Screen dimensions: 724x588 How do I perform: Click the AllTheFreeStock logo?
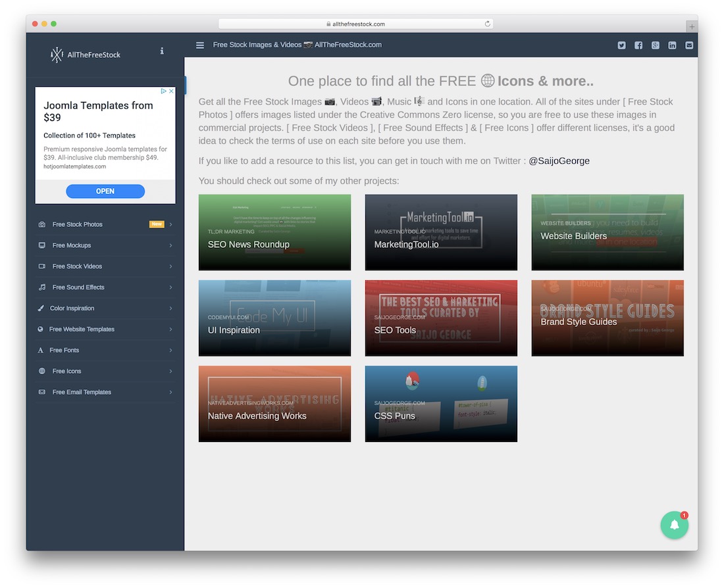pyautogui.click(x=86, y=55)
